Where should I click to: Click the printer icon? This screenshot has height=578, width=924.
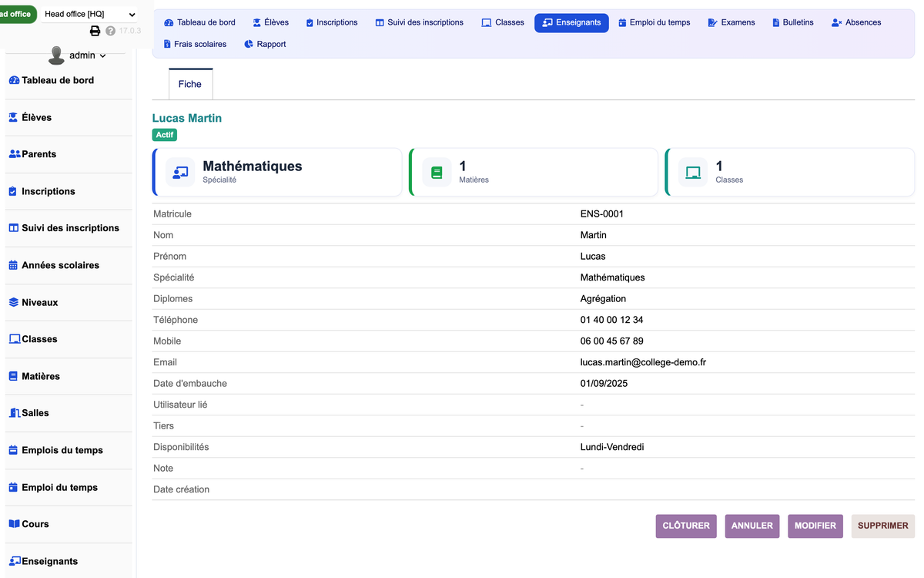pyautogui.click(x=95, y=31)
